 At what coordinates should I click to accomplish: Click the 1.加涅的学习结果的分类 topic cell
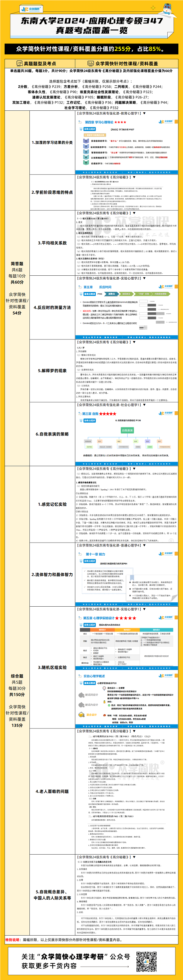52,142
